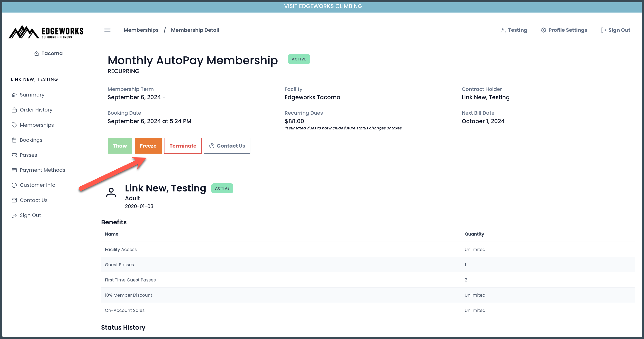Click the Payment Methods card icon
Screen dimensions: 644x339
click(x=14, y=170)
